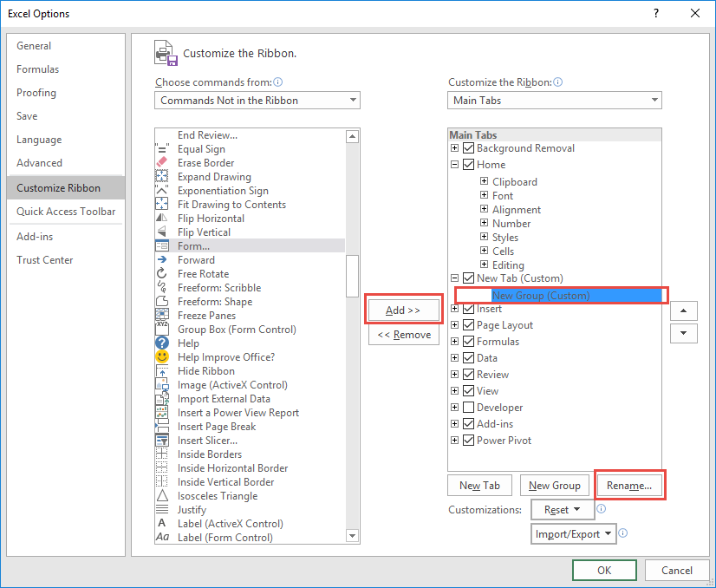Viewport: 716px width, 588px height.
Task: Click the Insert Slicer icon
Action: click(161, 440)
